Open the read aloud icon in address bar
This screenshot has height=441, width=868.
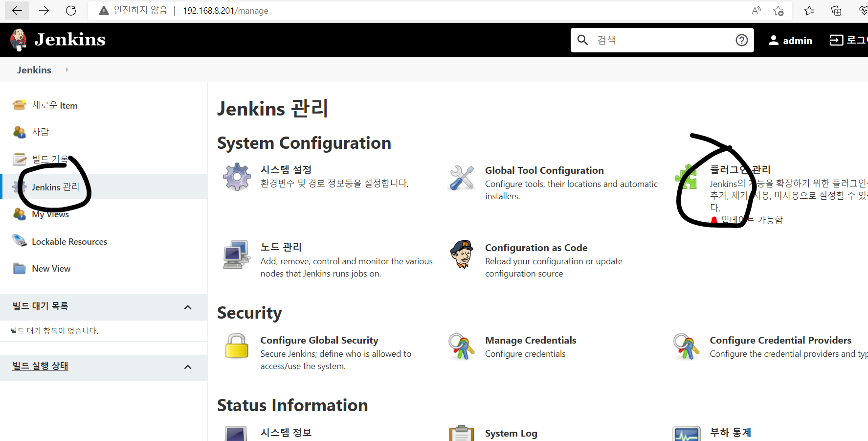(756, 10)
